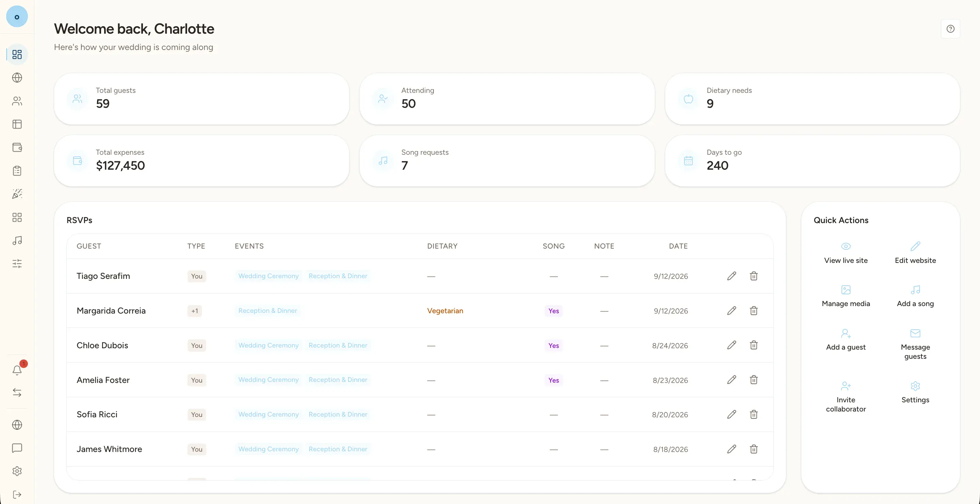Delete Margarida Correia's RSVP with trash icon
The width and height of the screenshot is (980, 504).
point(754,310)
